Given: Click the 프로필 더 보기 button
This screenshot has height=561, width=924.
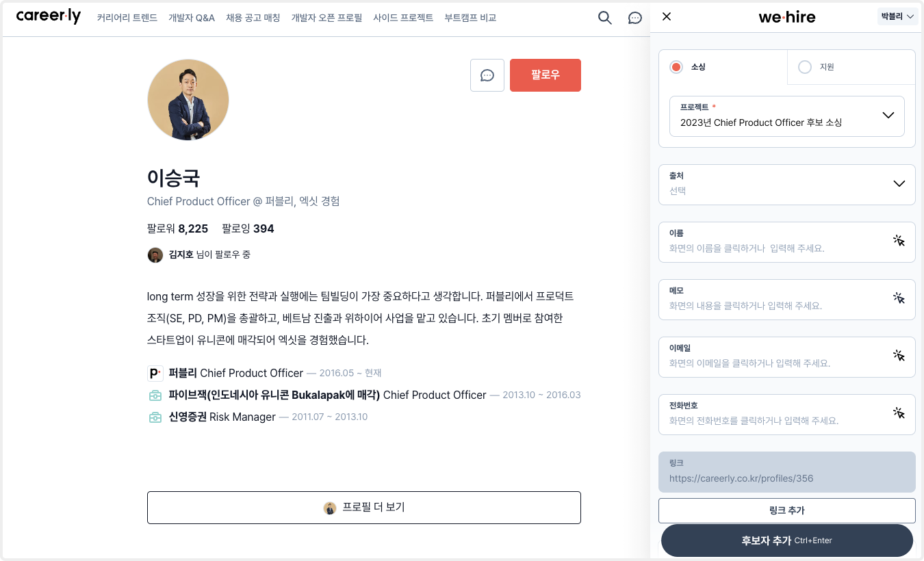Looking at the screenshot, I should [x=364, y=508].
